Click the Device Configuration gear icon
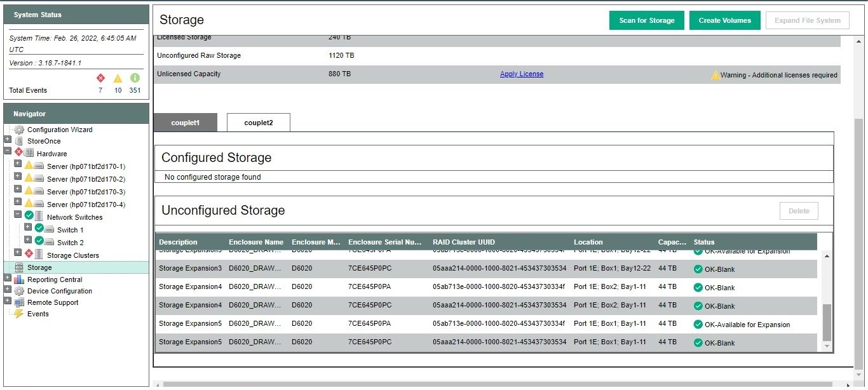 (19, 291)
